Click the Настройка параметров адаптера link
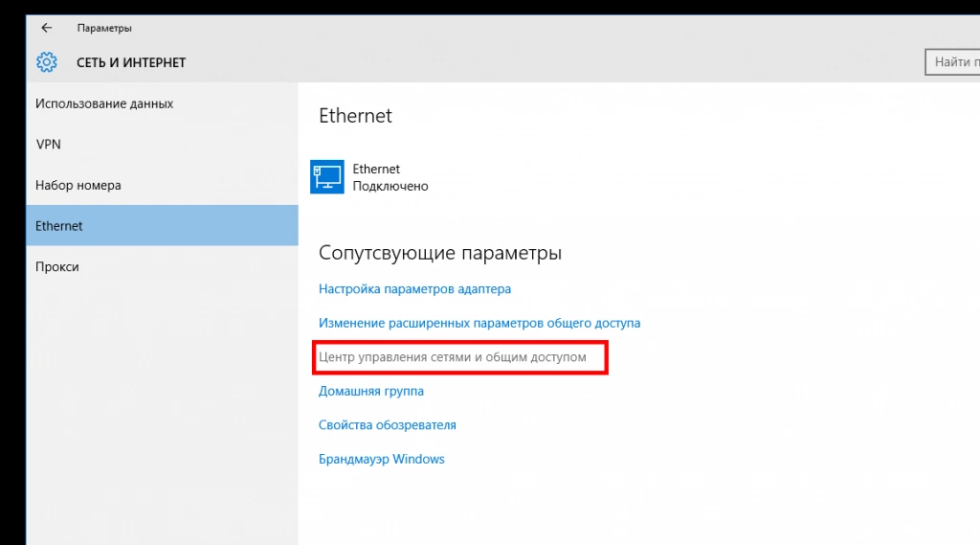This screenshot has height=545, width=980. 414,288
